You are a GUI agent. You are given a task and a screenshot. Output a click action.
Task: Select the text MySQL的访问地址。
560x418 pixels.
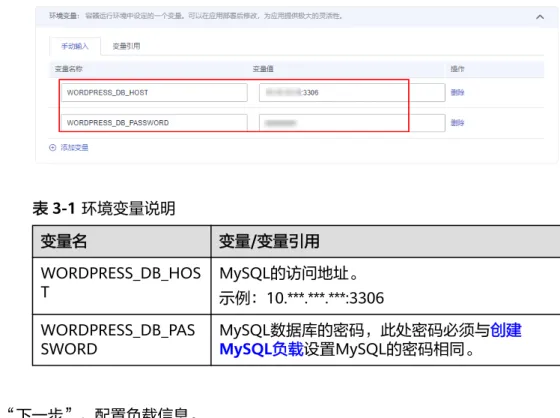(x=289, y=274)
